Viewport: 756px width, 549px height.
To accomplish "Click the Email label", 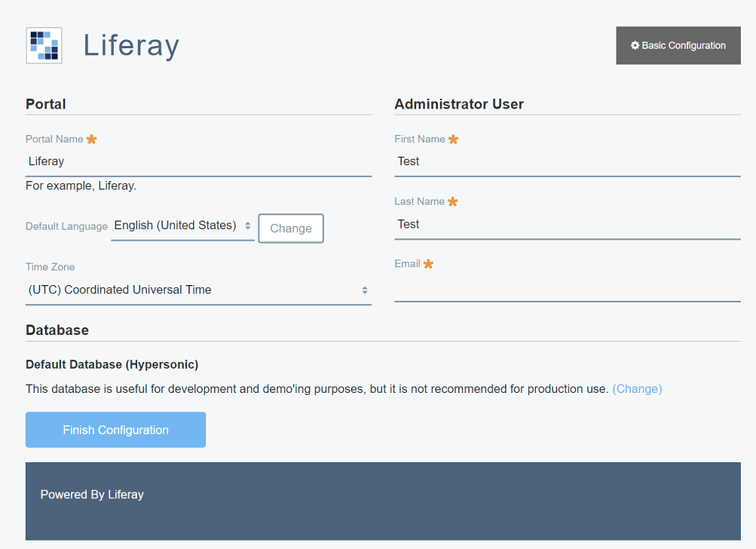I will point(408,264).
